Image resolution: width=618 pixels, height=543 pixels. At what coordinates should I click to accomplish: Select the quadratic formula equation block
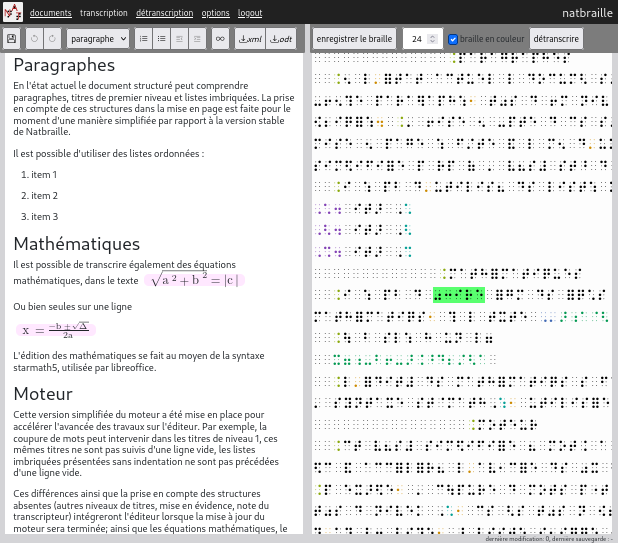point(56,330)
